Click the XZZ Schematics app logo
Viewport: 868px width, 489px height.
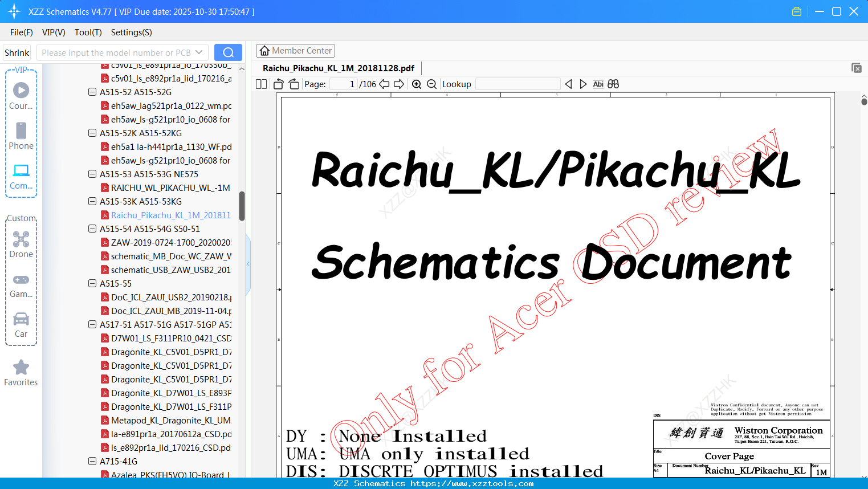point(14,11)
